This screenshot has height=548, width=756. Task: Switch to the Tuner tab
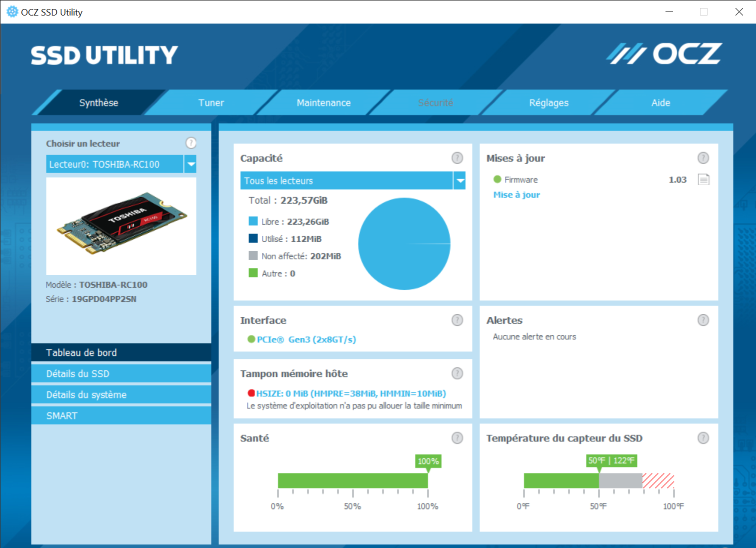[x=211, y=103]
